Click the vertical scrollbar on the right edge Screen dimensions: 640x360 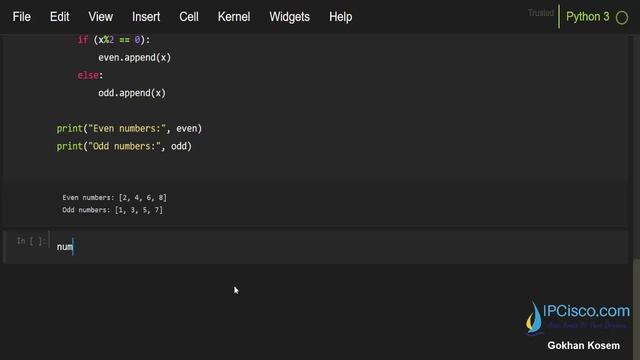point(636,308)
